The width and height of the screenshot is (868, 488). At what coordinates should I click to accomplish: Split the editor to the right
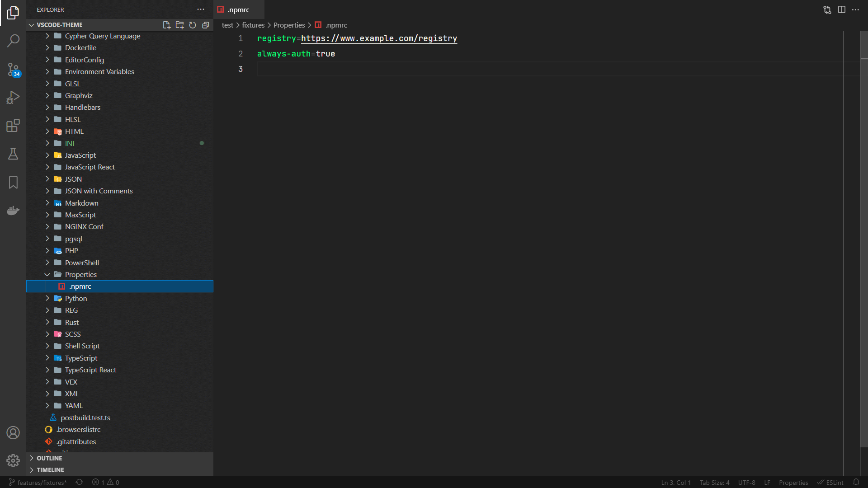(841, 10)
